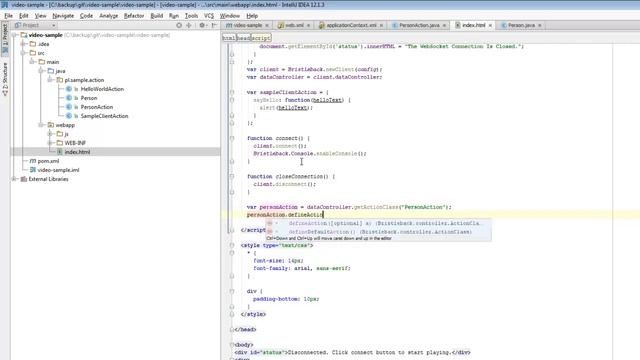Open the Tools menu

(191, 16)
